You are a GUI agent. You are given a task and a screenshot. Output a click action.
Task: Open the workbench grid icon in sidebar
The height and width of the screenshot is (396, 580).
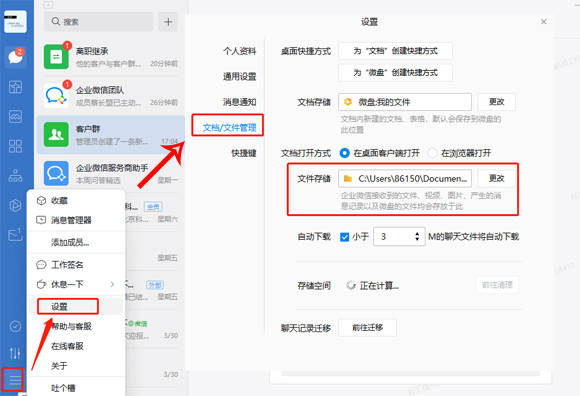(x=15, y=146)
